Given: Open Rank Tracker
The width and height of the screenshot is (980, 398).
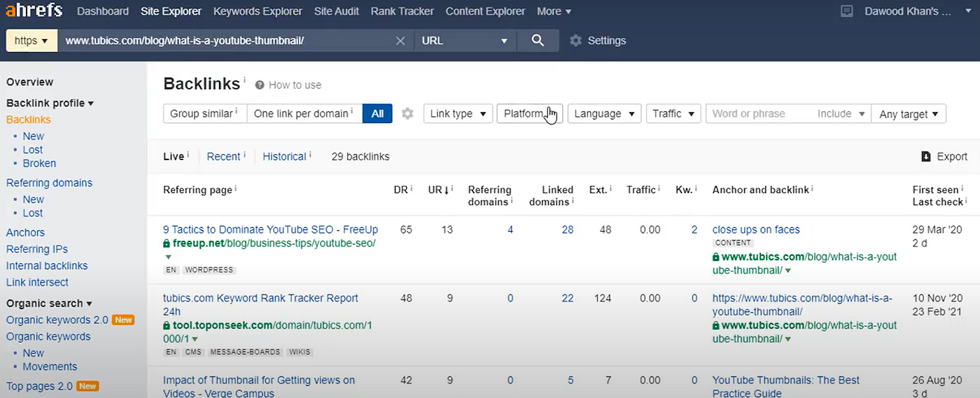Looking at the screenshot, I should [x=402, y=11].
